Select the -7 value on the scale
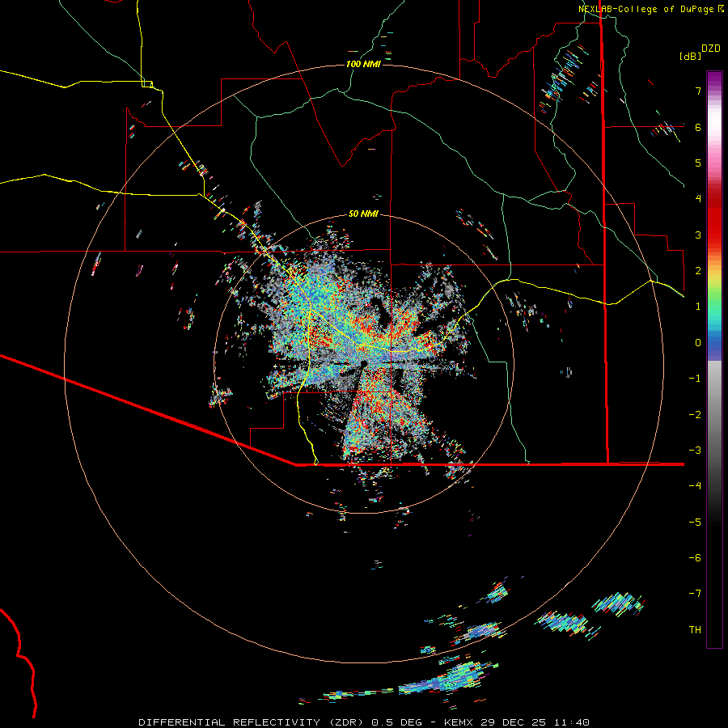The height and width of the screenshot is (728, 728). coord(695,594)
